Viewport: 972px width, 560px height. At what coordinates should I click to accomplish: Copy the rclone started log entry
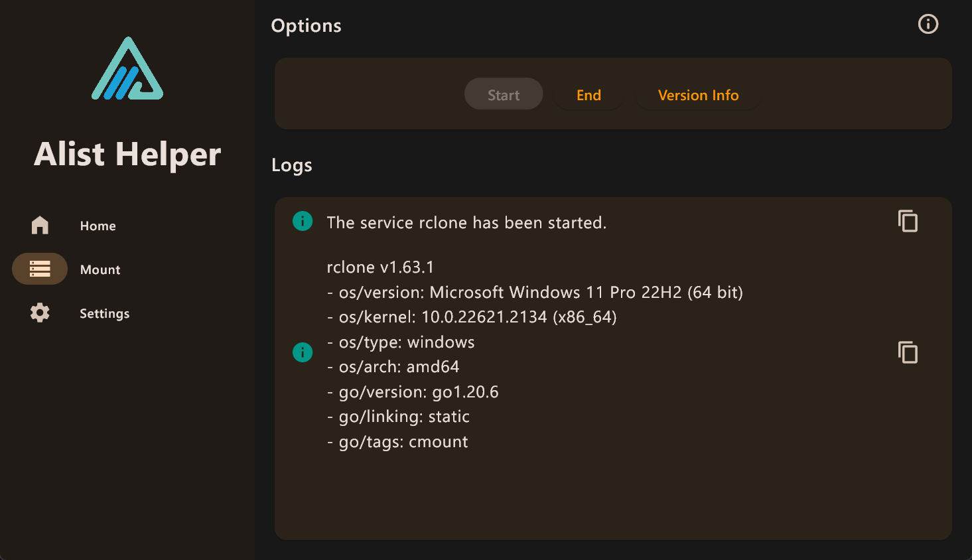coord(908,221)
